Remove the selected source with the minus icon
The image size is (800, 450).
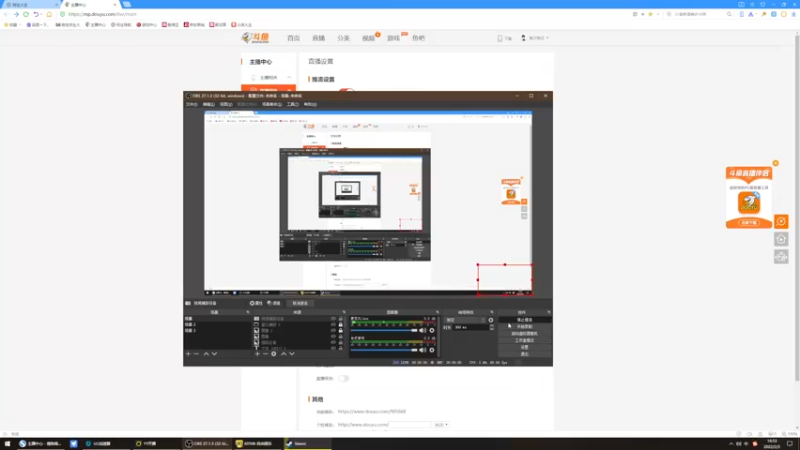point(265,354)
